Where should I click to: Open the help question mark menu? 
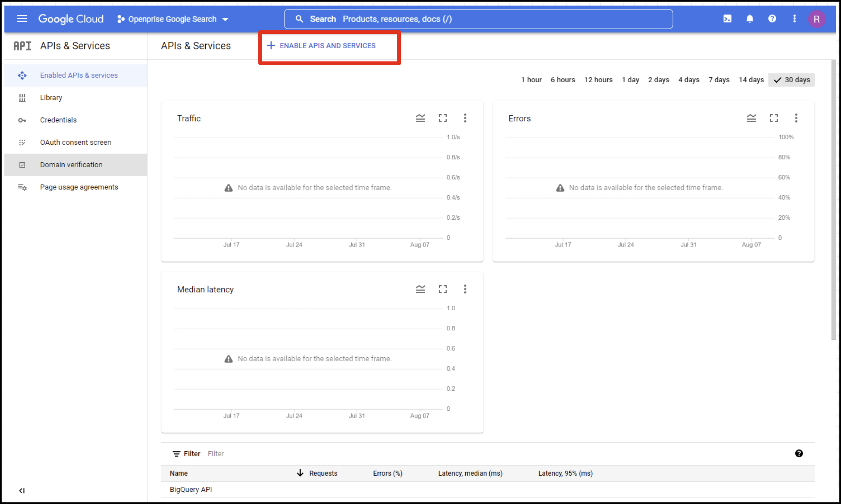tap(772, 19)
